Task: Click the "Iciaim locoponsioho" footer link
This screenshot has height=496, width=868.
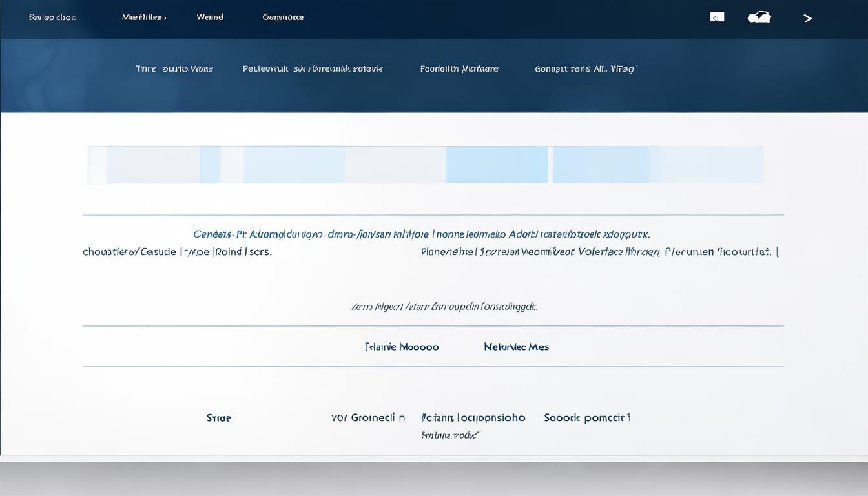Action: point(473,418)
